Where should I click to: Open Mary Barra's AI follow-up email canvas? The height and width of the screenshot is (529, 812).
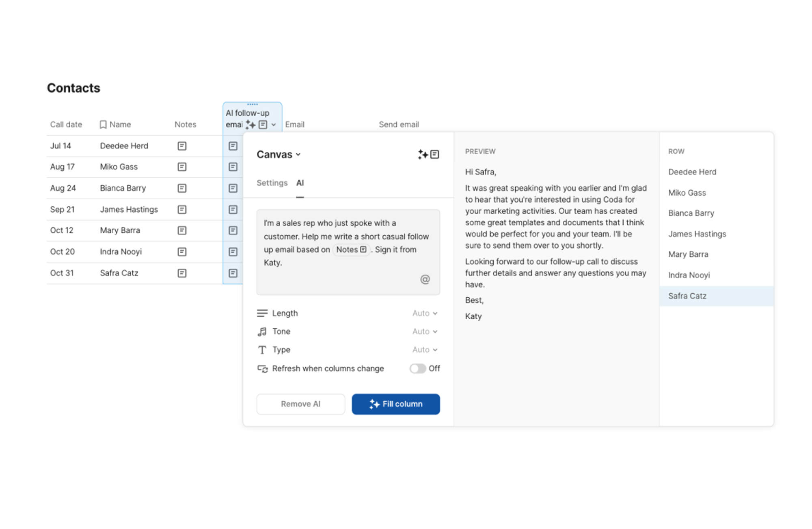pyautogui.click(x=233, y=231)
